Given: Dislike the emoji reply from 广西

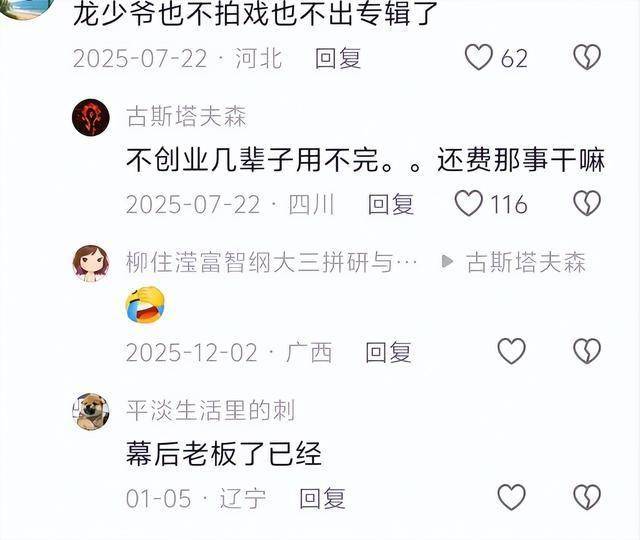Looking at the screenshot, I should (587, 351).
